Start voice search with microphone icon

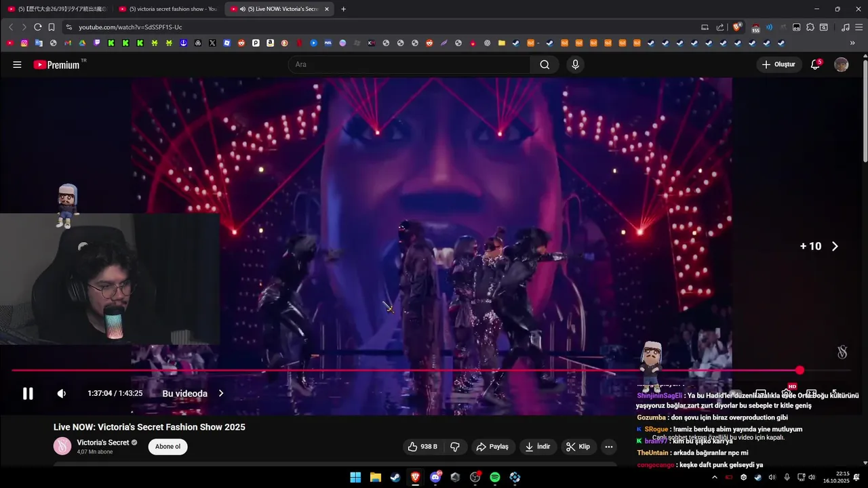point(575,64)
